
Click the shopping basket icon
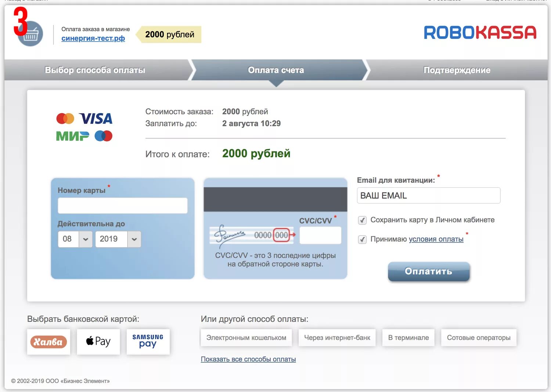(30, 34)
